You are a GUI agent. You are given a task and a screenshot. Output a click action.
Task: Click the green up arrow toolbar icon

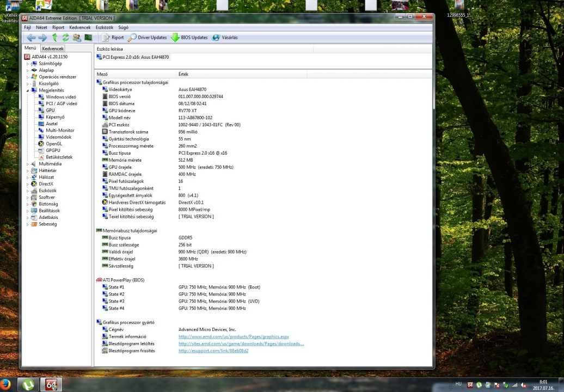click(54, 38)
